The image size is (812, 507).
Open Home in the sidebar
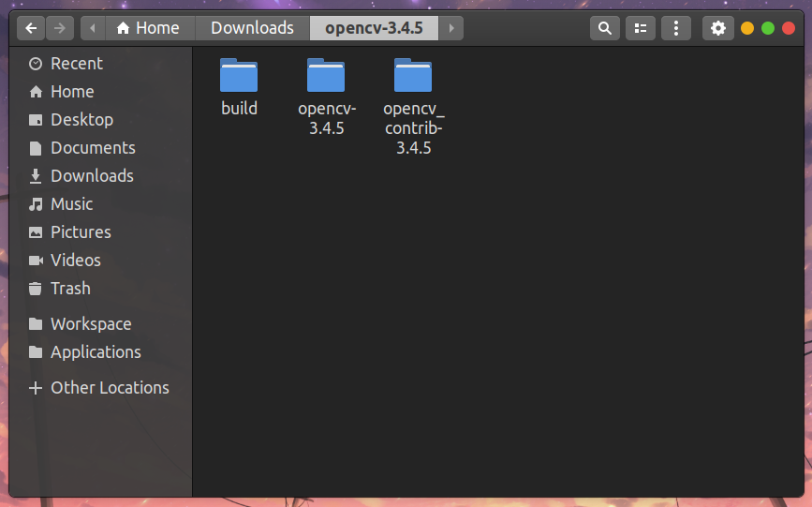point(100,92)
